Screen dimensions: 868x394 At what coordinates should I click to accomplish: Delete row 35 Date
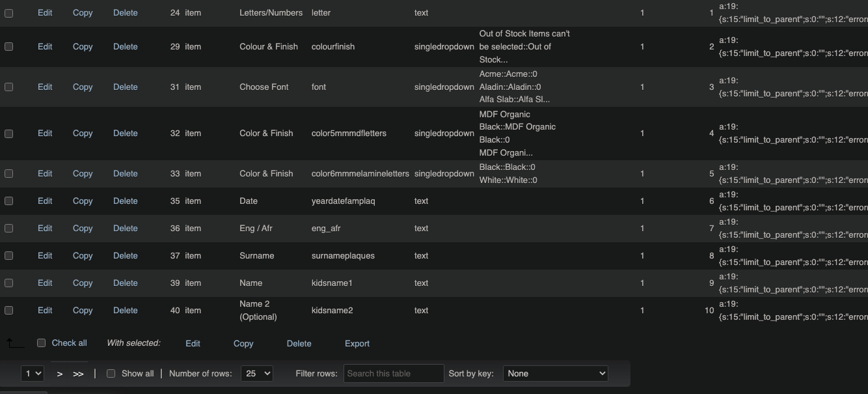tap(125, 201)
